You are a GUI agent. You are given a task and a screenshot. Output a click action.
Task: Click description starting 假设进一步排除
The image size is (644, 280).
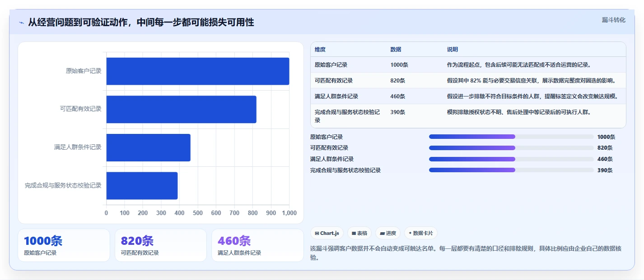point(533,96)
